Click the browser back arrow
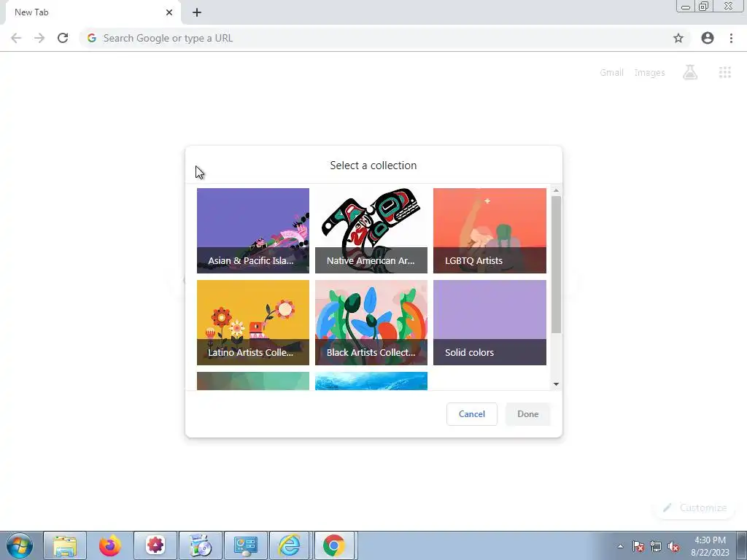 pyautogui.click(x=16, y=38)
